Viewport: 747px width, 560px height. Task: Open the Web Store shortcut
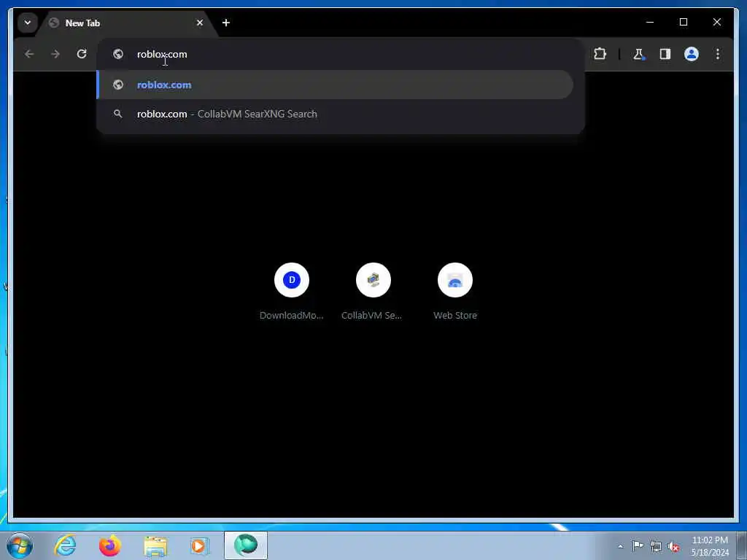(455, 292)
